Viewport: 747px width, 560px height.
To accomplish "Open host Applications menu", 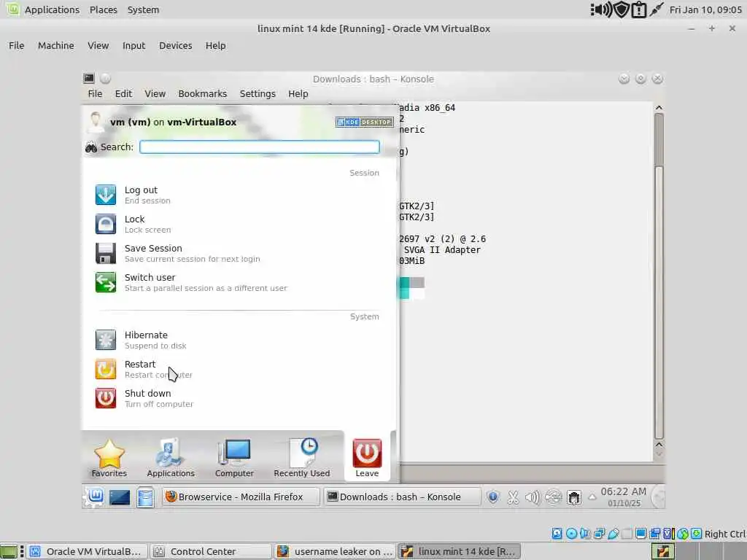I will tap(52, 9).
